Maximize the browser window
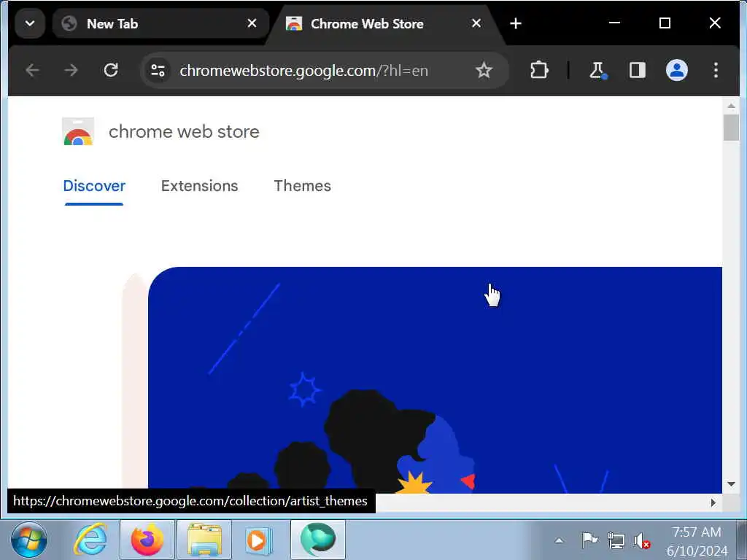The height and width of the screenshot is (560, 747). click(x=665, y=23)
